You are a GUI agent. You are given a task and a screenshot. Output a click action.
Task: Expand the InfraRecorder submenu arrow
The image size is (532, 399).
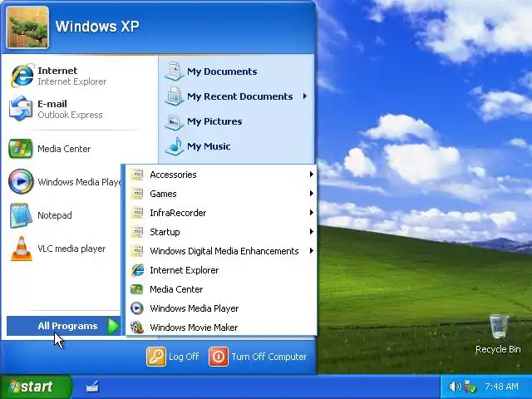[x=312, y=213]
